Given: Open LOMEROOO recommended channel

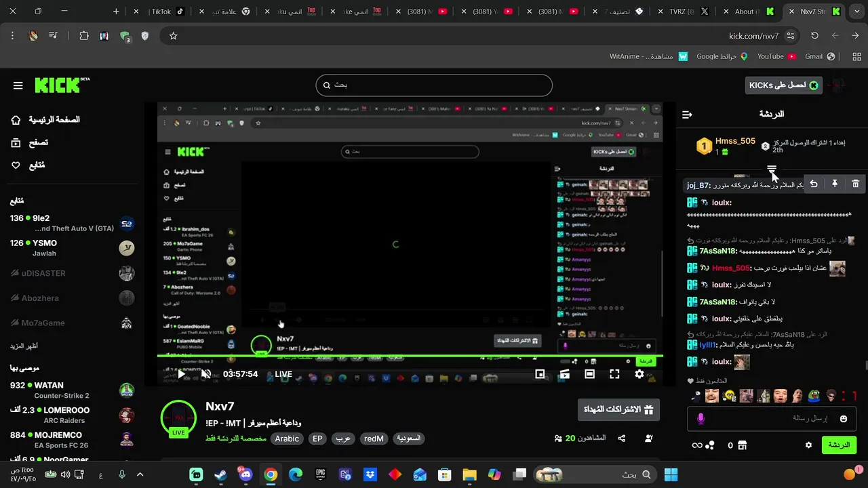Looking at the screenshot, I should point(72,415).
